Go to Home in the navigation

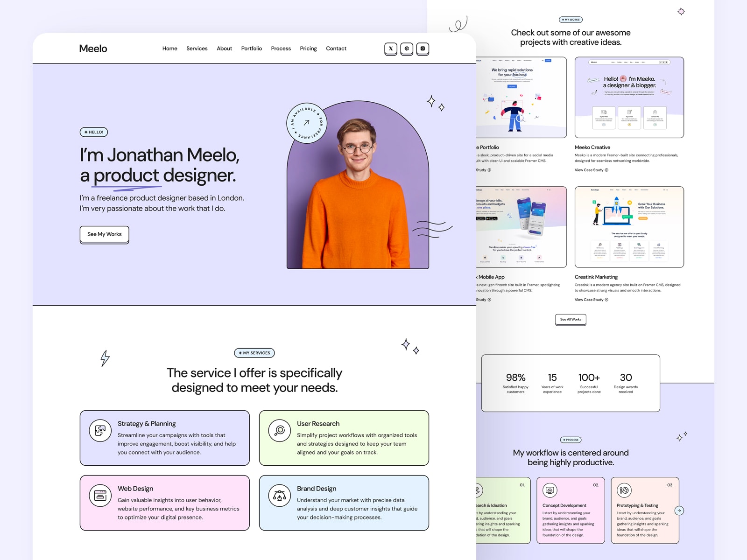click(x=170, y=49)
